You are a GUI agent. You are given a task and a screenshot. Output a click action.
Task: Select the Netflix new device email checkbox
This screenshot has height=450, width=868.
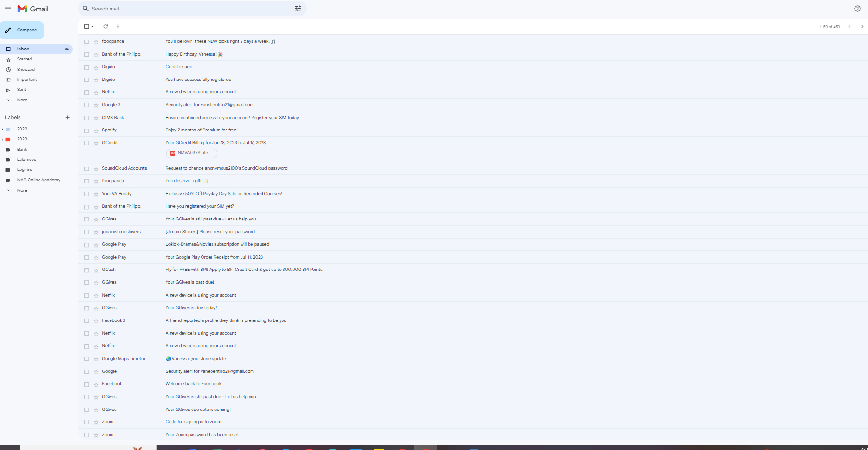(x=86, y=92)
